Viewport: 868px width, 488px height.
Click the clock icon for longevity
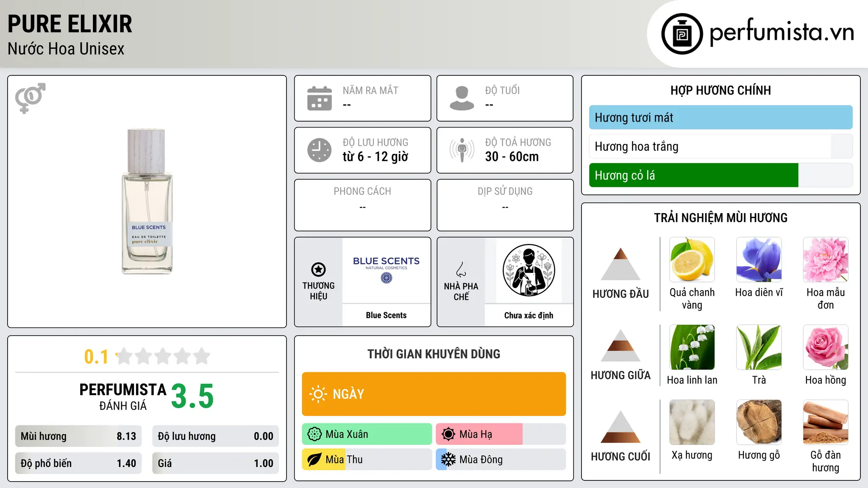(x=320, y=150)
